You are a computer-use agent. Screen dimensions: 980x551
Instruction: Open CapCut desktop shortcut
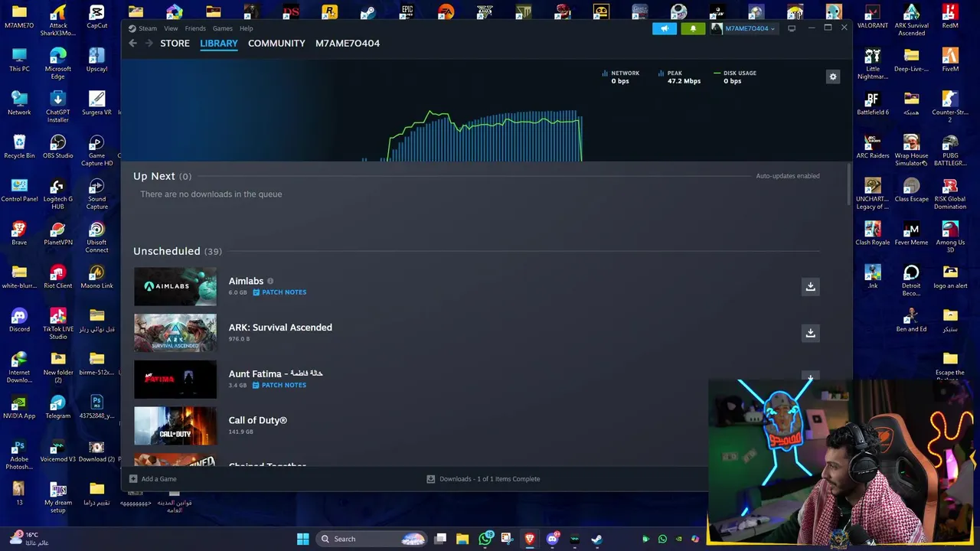tap(96, 16)
